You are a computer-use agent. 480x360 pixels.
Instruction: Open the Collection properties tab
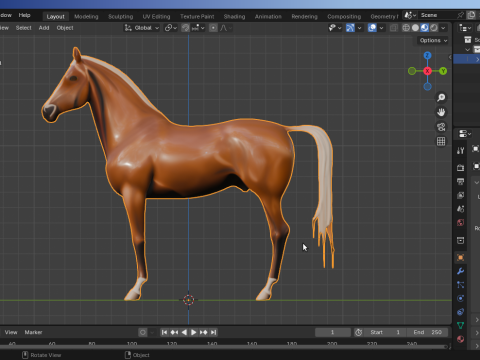click(460, 240)
